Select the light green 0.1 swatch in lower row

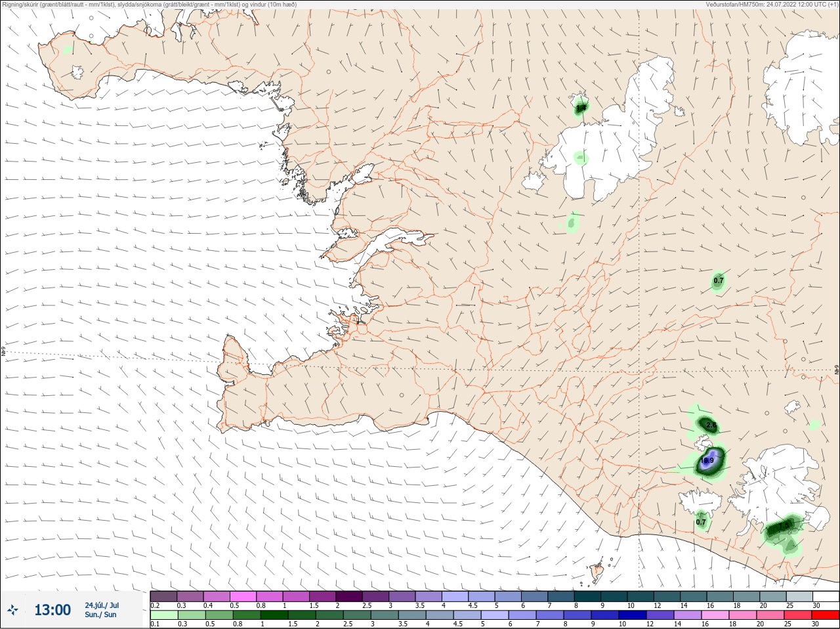tap(163, 615)
